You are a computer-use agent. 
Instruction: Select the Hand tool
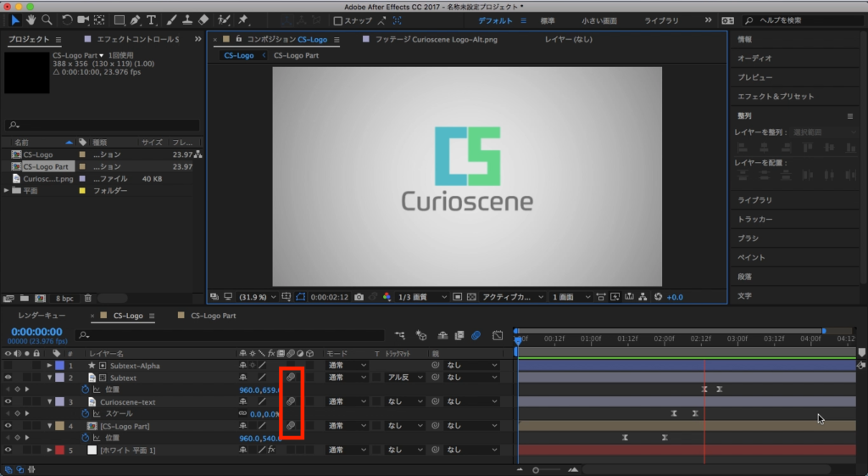[x=31, y=20]
